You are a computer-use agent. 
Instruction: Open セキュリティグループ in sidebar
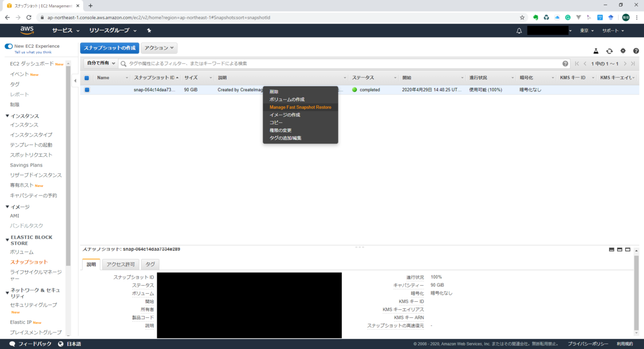(x=33, y=305)
